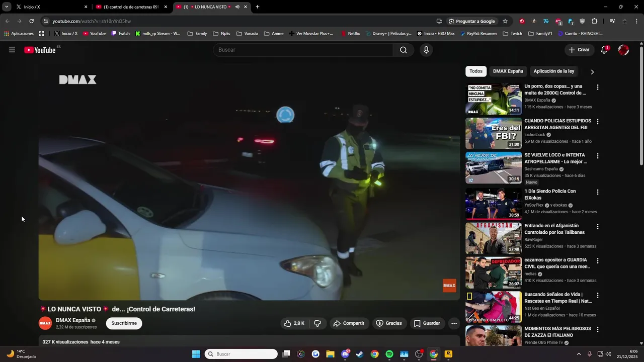The width and height of the screenshot is (644, 362).
Task: Open options for '1 Día Siendo Policía' video
Action: click(598, 192)
